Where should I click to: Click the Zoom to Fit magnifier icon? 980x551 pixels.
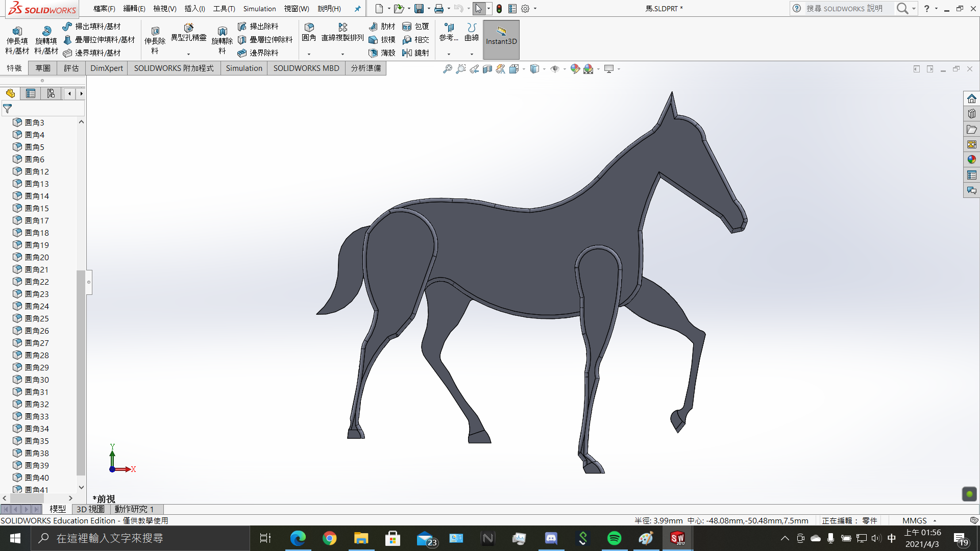tap(447, 69)
